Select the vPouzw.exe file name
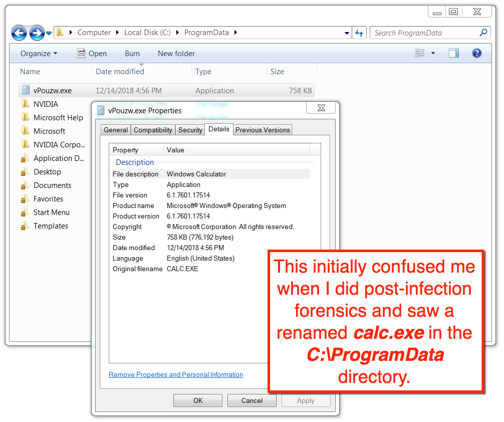Screen dimensions: 504x422 (x=53, y=91)
